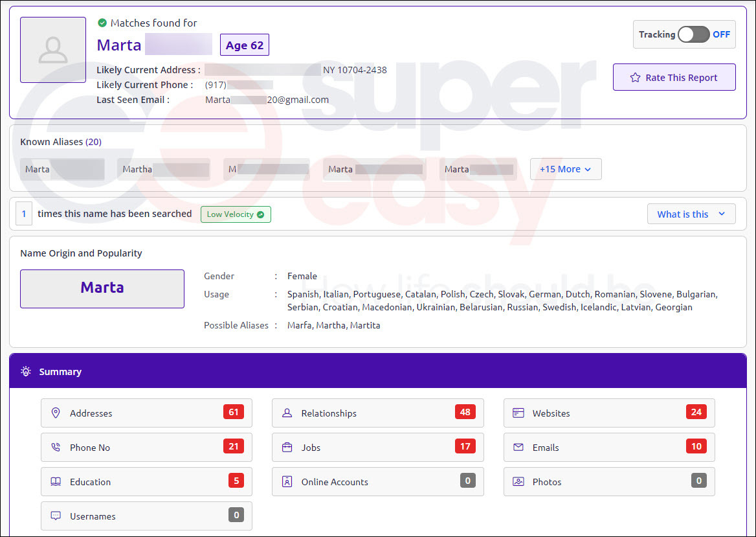Select the Martha alias chip
The height and width of the screenshot is (537, 756).
coord(164,169)
